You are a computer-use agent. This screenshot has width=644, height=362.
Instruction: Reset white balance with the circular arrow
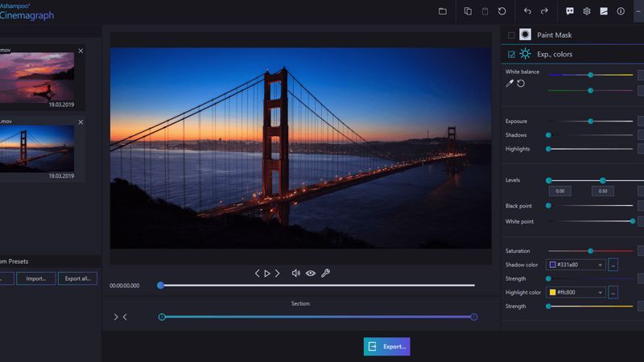click(x=521, y=84)
